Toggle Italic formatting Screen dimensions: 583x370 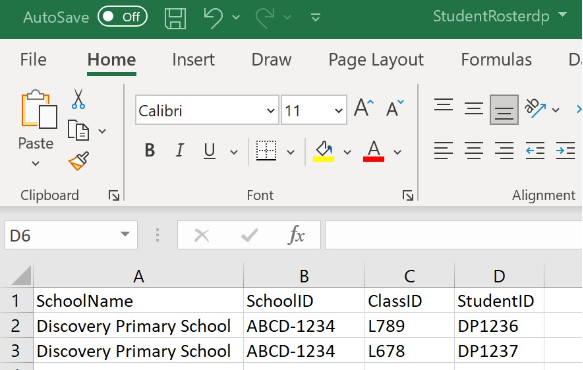(x=180, y=151)
